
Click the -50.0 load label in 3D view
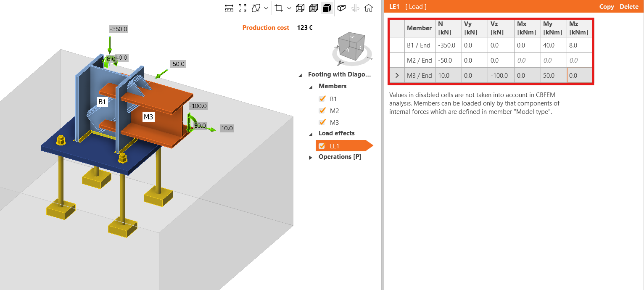point(177,64)
